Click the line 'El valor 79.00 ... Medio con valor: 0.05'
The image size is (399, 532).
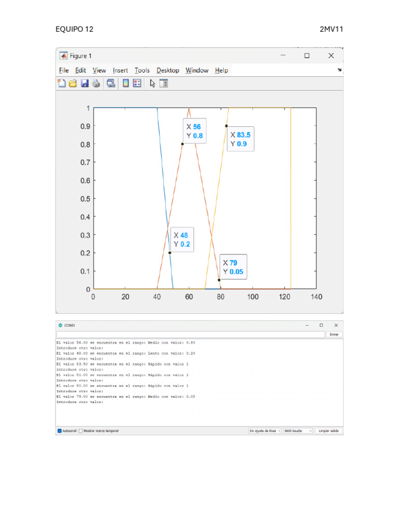pyautogui.click(x=126, y=396)
